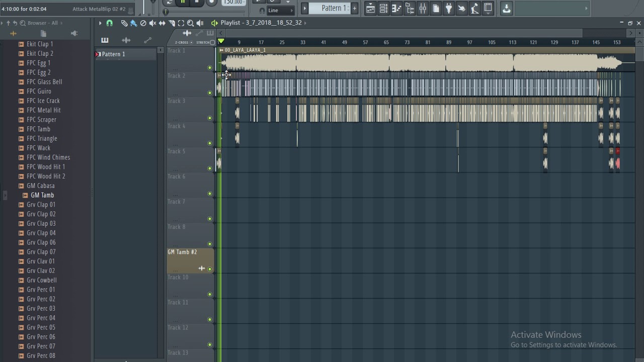Click the stop playback button
The image size is (644, 362).
197,2
